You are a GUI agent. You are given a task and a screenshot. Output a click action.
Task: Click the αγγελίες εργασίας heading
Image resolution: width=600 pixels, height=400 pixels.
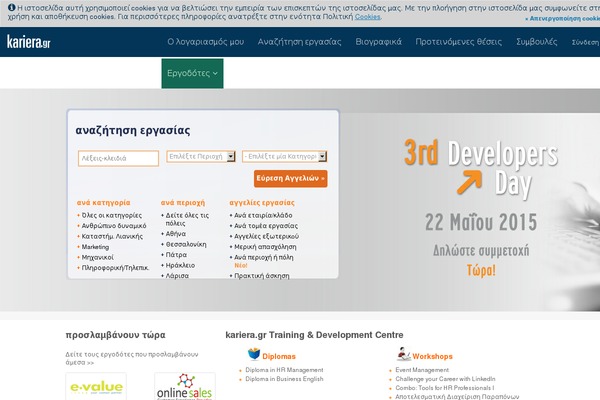(x=262, y=203)
